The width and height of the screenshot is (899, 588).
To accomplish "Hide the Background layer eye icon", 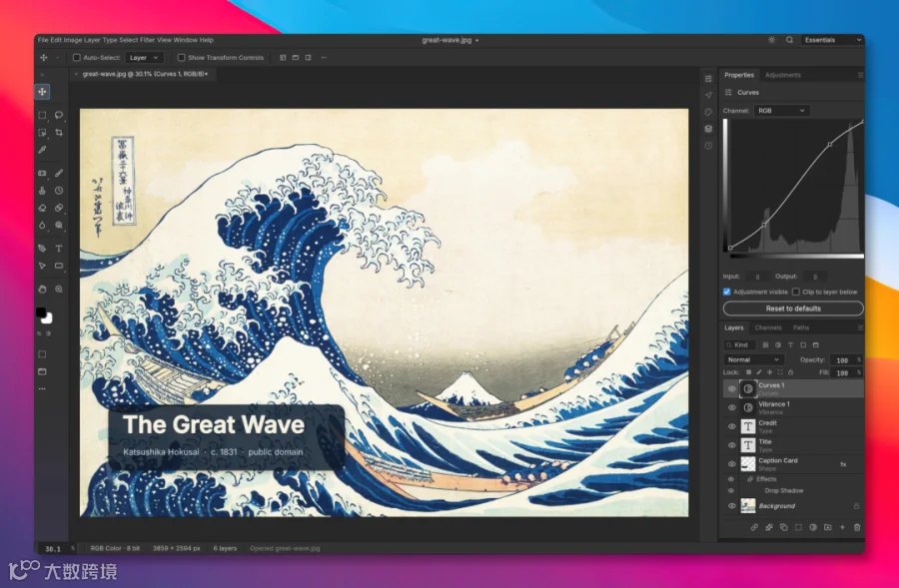I will pos(731,506).
